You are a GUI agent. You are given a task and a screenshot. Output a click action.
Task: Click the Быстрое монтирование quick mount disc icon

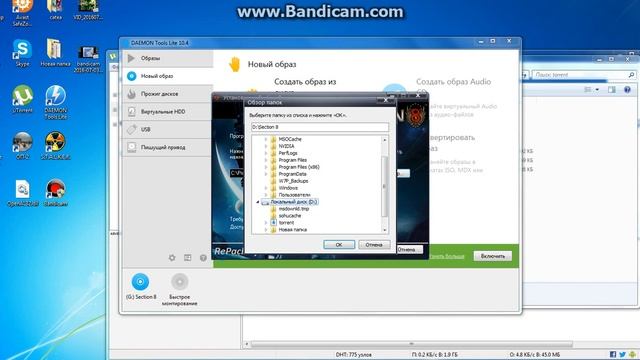180,282
